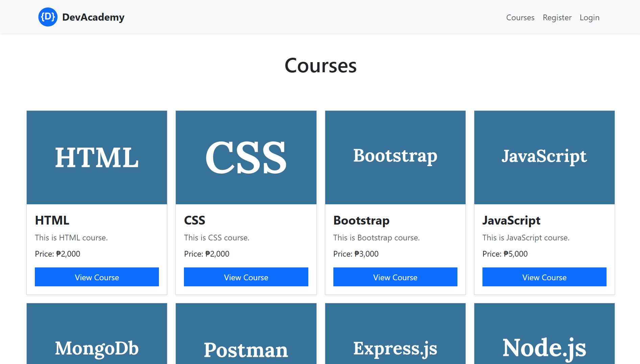The image size is (640, 364).
Task: Select the HTML course thumbnail image
Action: tap(97, 157)
